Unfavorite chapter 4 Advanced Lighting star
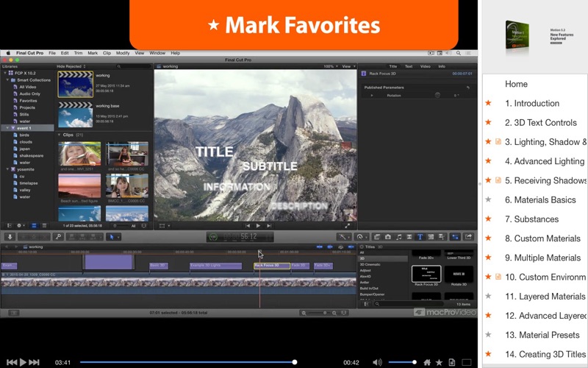588x368 pixels. click(488, 160)
